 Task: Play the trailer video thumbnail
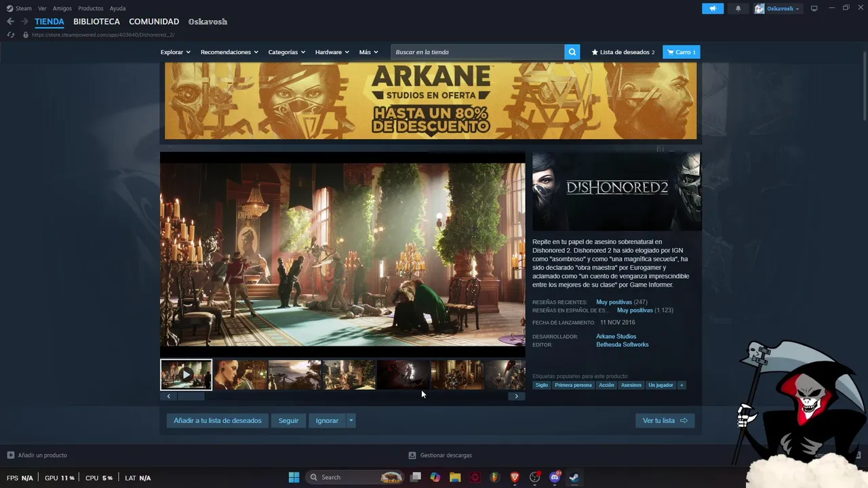tap(186, 375)
